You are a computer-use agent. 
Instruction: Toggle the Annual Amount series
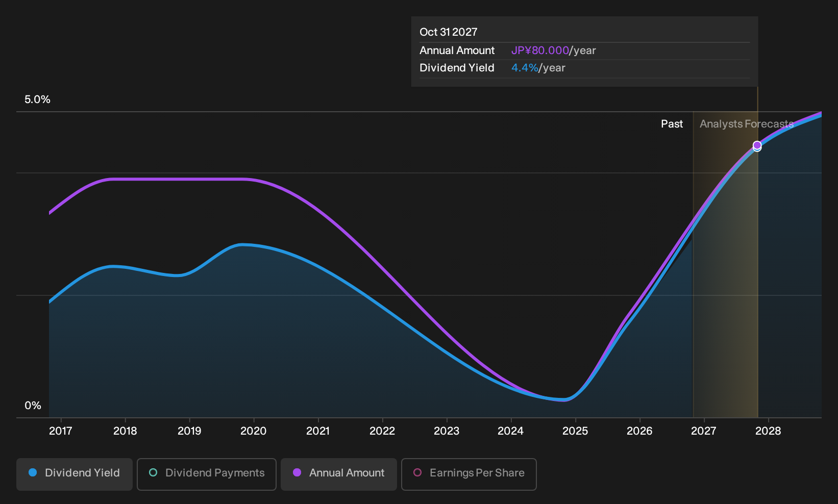[x=339, y=474]
